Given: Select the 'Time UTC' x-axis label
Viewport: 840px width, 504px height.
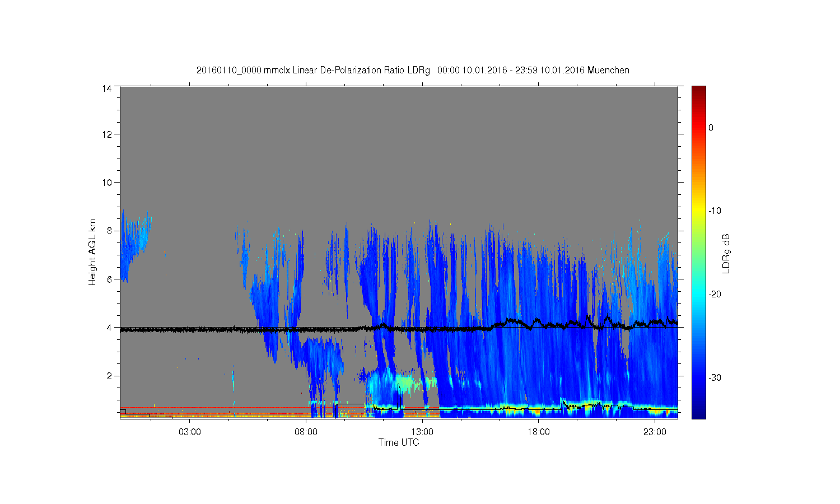Looking at the screenshot, I should (x=399, y=442).
